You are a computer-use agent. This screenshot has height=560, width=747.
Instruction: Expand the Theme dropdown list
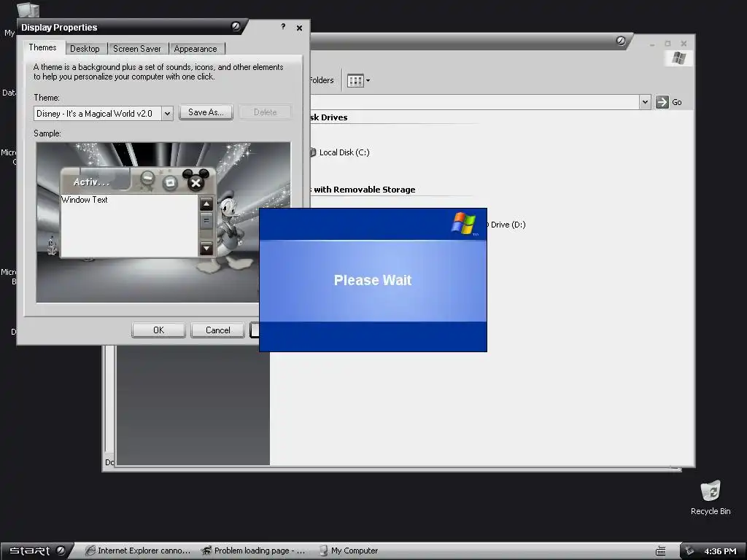pyautogui.click(x=167, y=113)
